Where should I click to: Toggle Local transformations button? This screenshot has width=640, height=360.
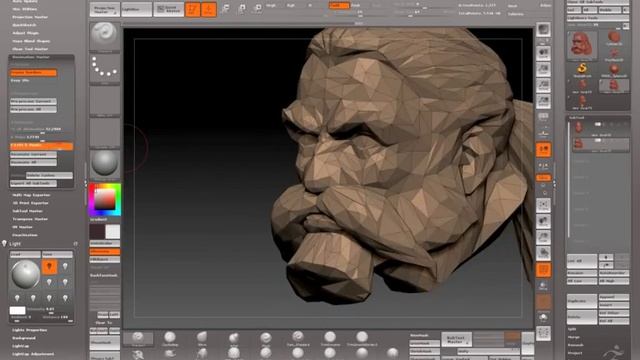(x=543, y=150)
